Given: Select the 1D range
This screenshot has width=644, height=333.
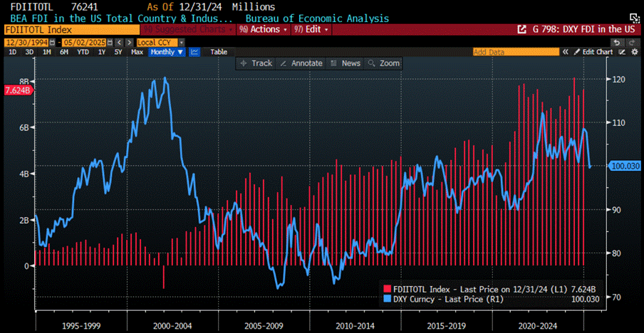Looking at the screenshot, I should (x=13, y=52).
